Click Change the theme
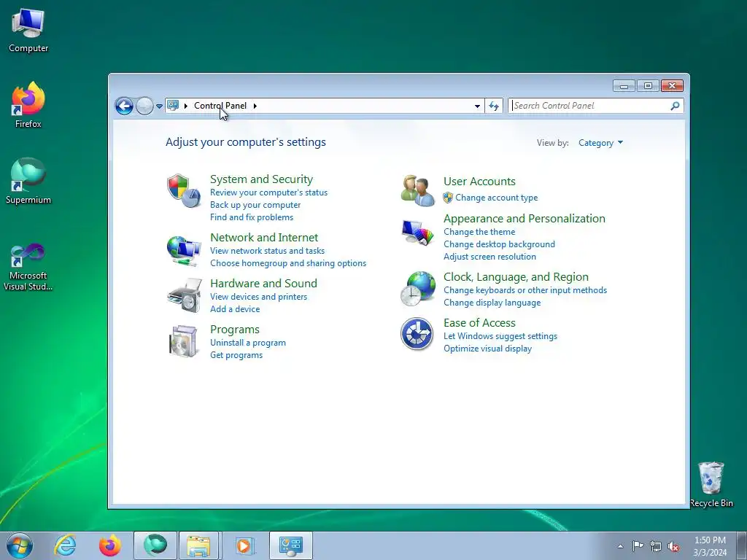Viewport: 747px width, 560px height. (479, 232)
